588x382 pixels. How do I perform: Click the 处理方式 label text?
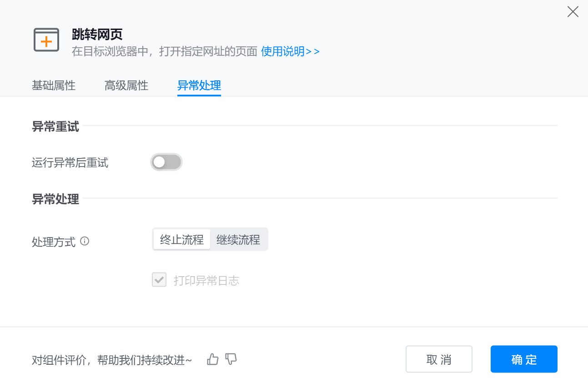coord(54,242)
